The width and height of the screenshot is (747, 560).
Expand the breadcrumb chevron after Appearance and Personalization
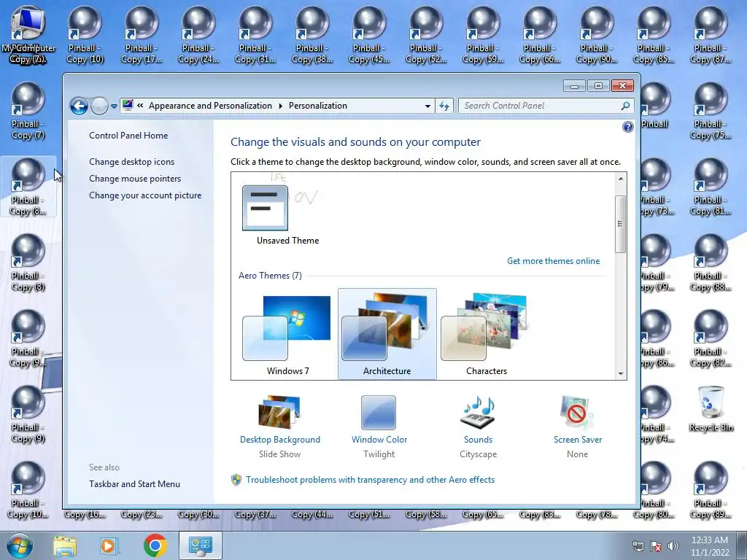280,106
